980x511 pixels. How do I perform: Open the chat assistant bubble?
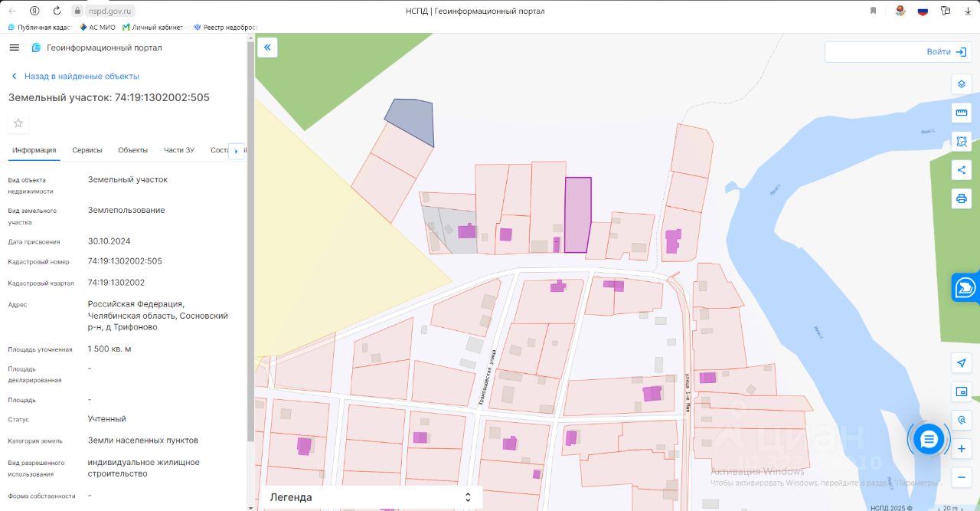(x=929, y=439)
